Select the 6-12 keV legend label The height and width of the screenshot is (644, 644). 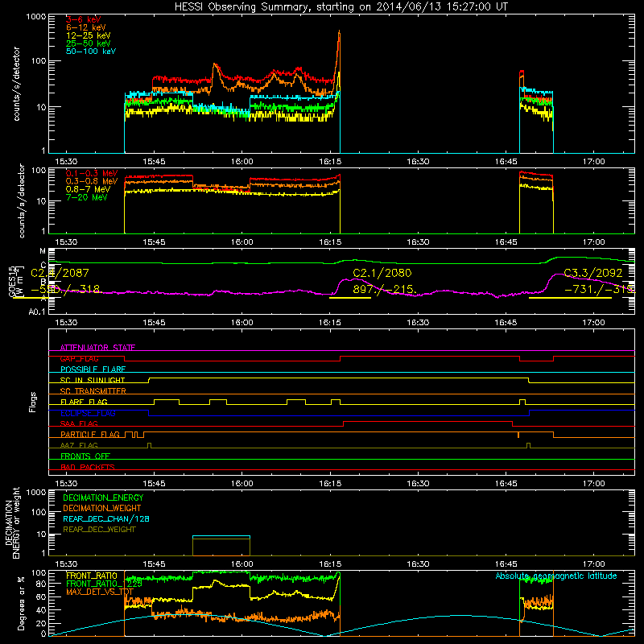pos(85,27)
